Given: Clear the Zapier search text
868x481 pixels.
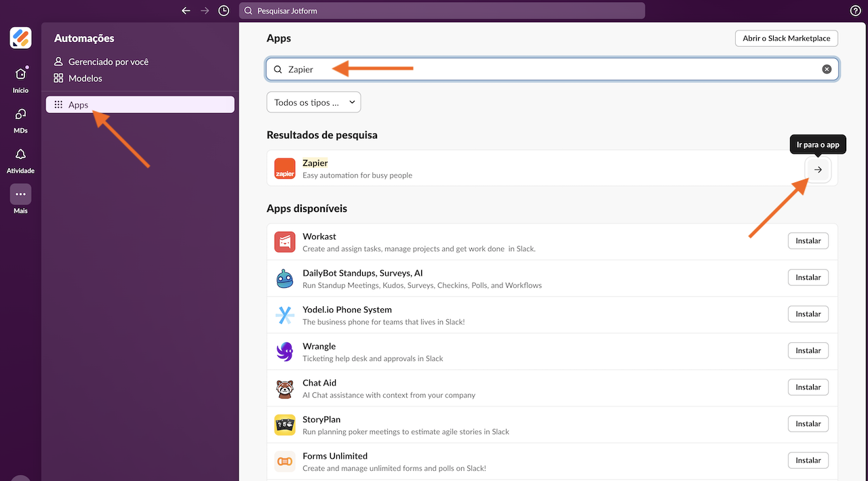Looking at the screenshot, I should 827,69.
